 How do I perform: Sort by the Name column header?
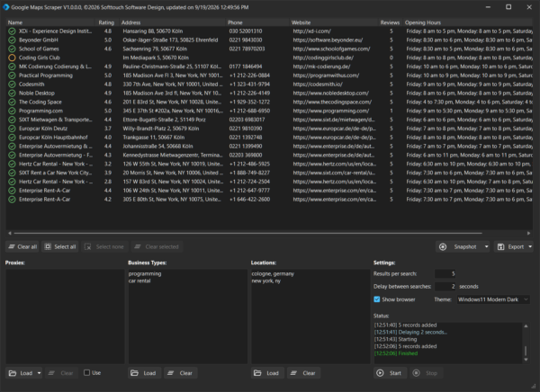pyautogui.click(x=50, y=22)
